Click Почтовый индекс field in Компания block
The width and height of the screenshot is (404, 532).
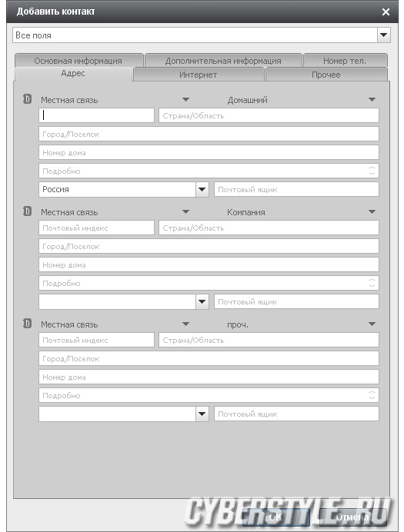click(96, 228)
